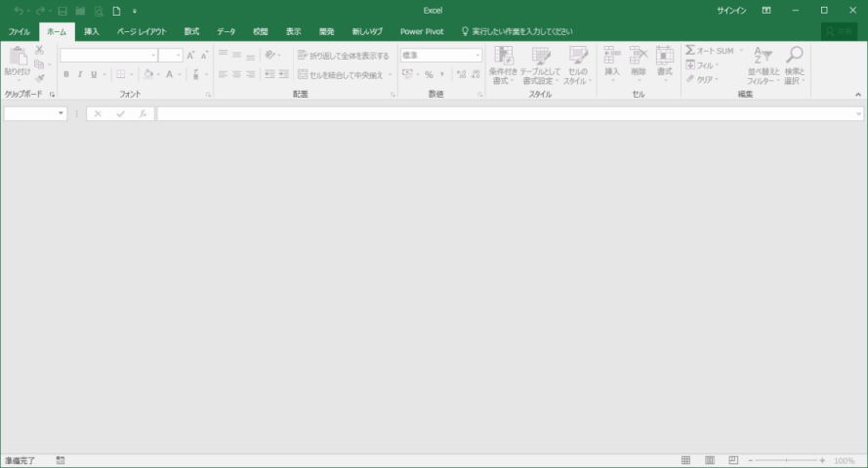Click the Cut scissors icon
Viewport: 868px width, 468px height.
click(x=39, y=50)
